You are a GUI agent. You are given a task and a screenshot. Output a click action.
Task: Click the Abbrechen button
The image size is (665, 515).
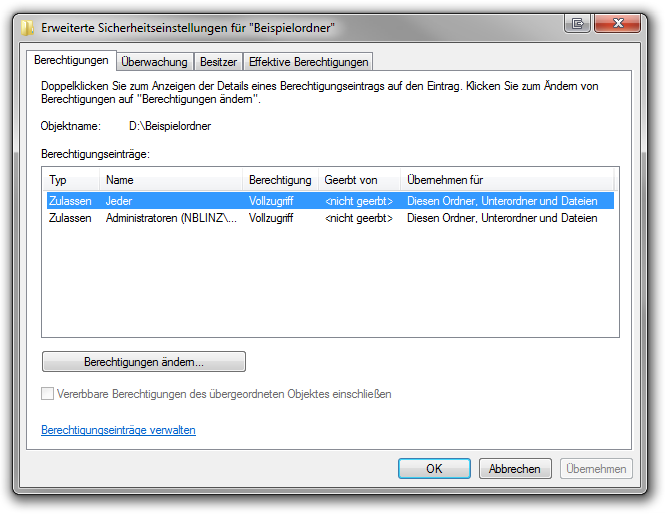[x=515, y=468]
